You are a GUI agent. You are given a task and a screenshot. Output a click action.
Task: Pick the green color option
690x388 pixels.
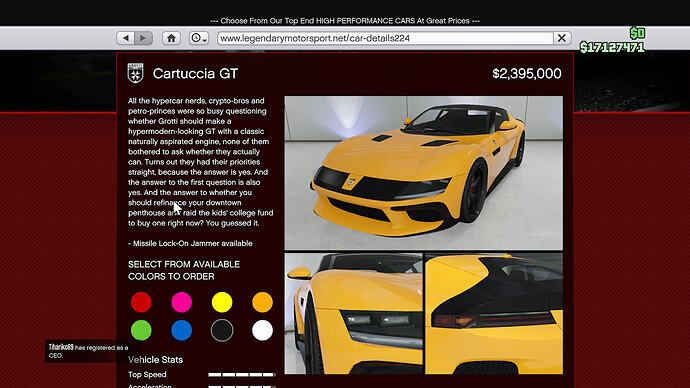click(141, 330)
